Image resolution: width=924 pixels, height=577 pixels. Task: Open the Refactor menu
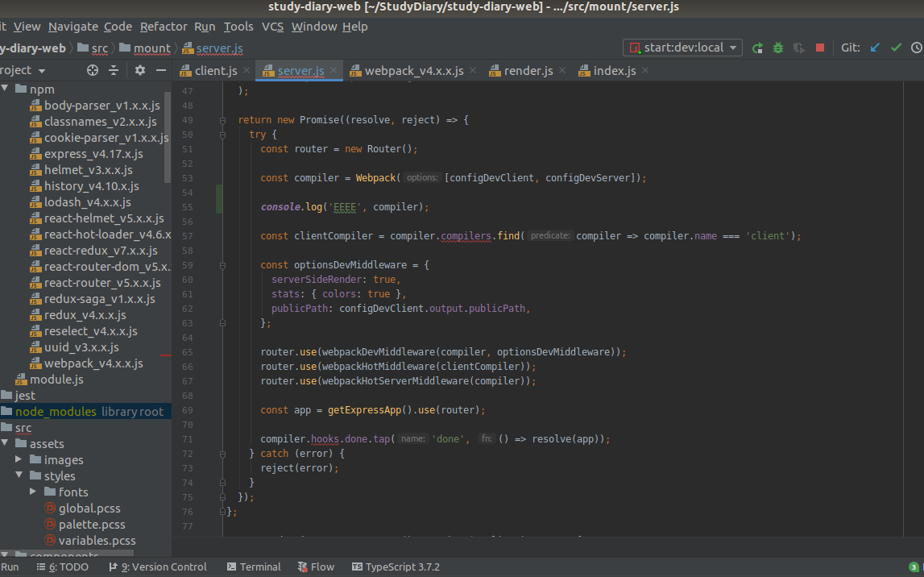164,27
